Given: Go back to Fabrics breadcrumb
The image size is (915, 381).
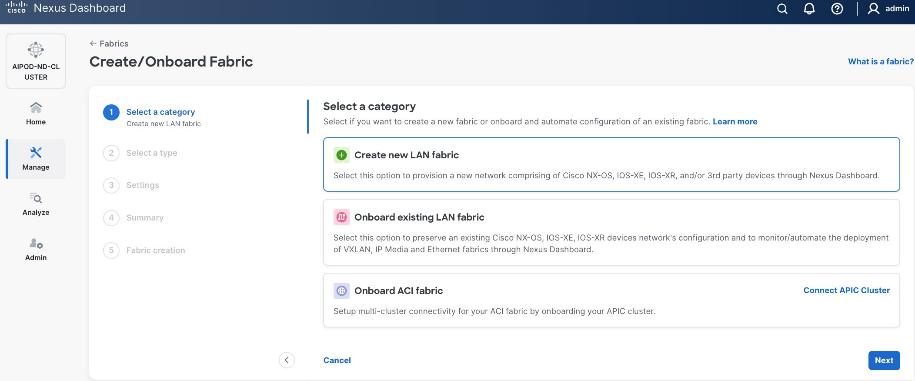Looking at the screenshot, I should 109,44.
